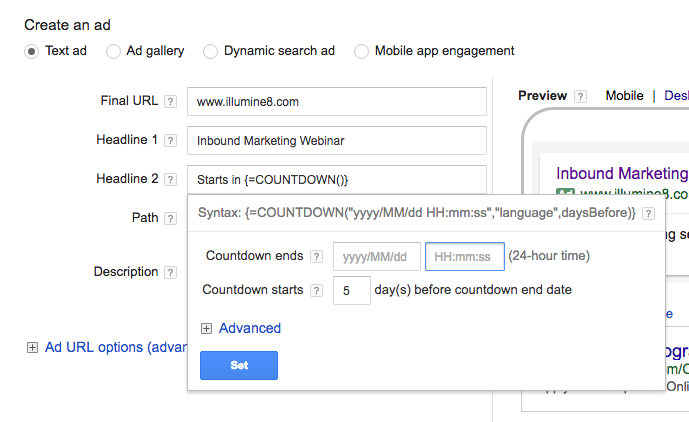Click the Final URL input field

337,102
